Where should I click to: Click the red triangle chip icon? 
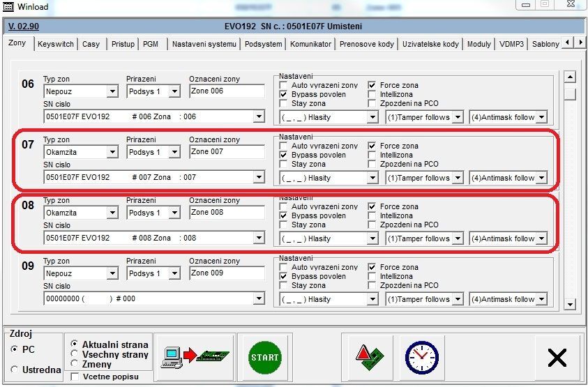367,356
